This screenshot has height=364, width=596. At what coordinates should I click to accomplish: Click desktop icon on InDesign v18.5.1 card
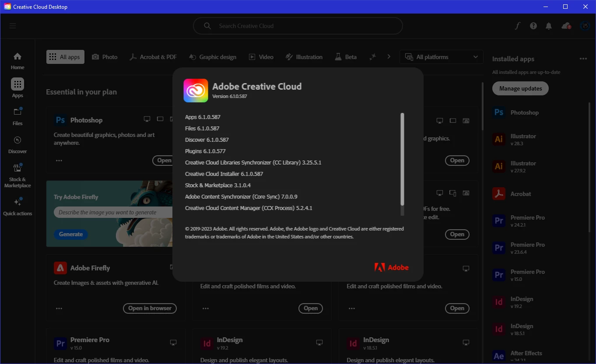[x=466, y=342]
